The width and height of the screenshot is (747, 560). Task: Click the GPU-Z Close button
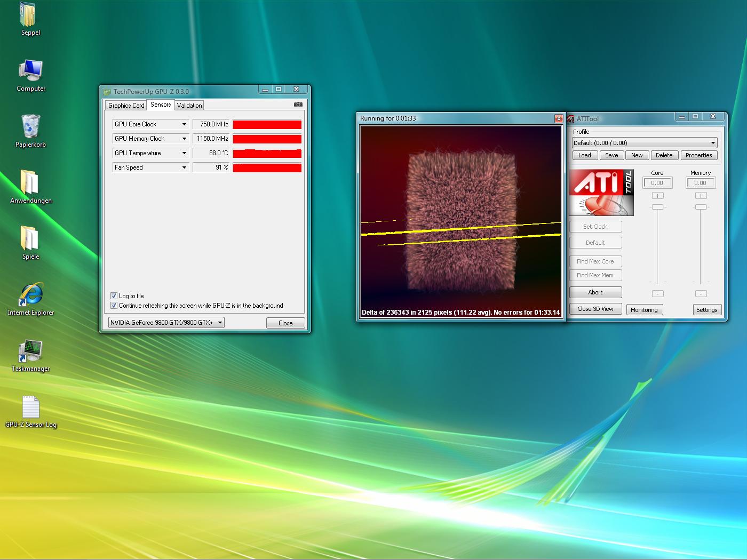pos(285,323)
